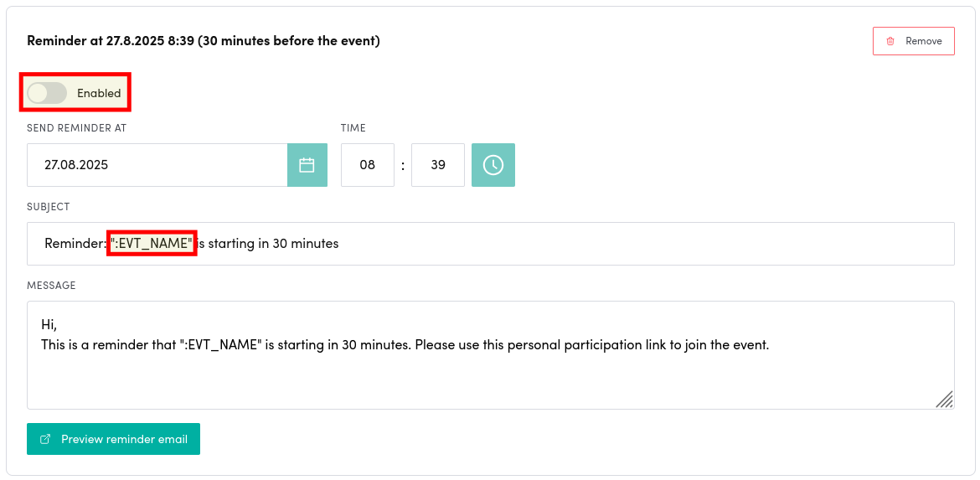Viewport: 980px width, 480px height.
Task: Click the trash icon on Remove button
Action: click(890, 41)
